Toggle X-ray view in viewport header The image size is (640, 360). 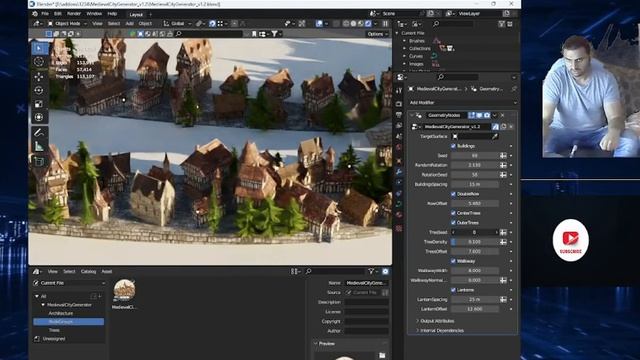pos(336,24)
